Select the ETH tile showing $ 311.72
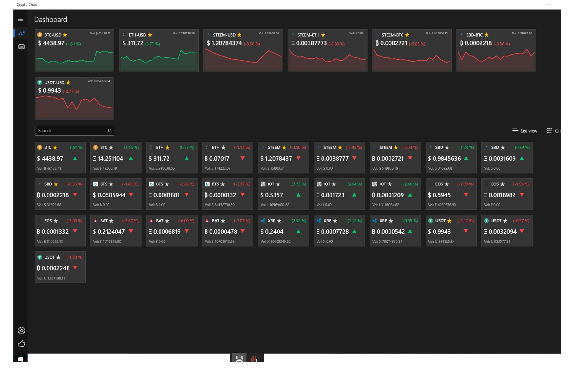 pos(172,157)
